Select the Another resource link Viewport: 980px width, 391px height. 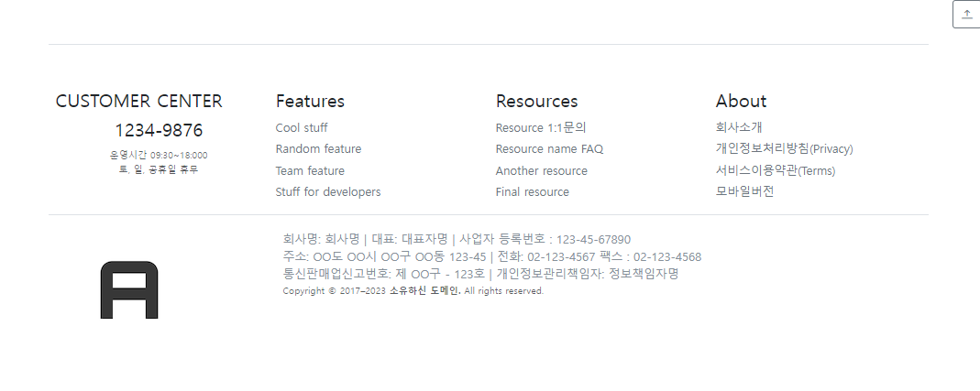541,171
